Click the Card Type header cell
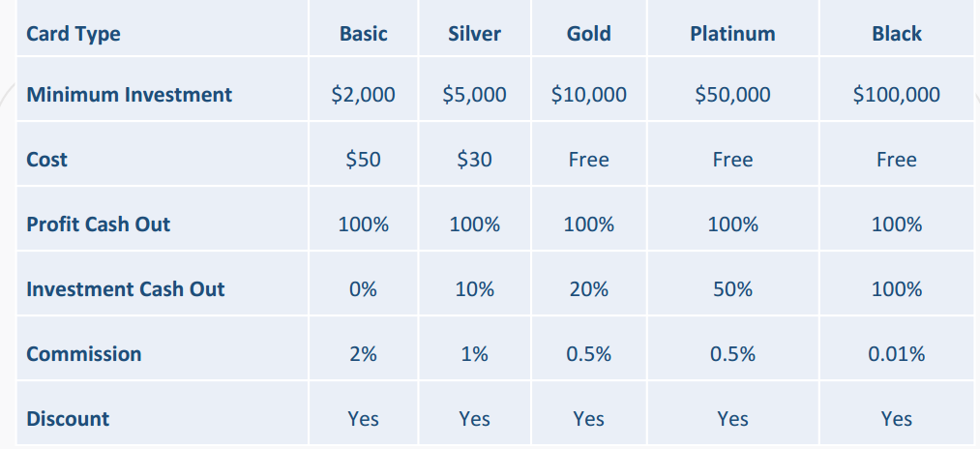The width and height of the screenshot is (980, 449). click(x=74, y=34)
